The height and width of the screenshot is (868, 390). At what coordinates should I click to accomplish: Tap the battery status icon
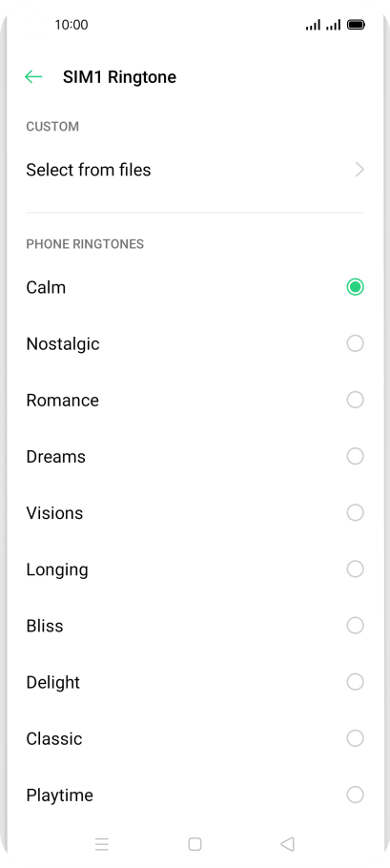click(355, 25)
